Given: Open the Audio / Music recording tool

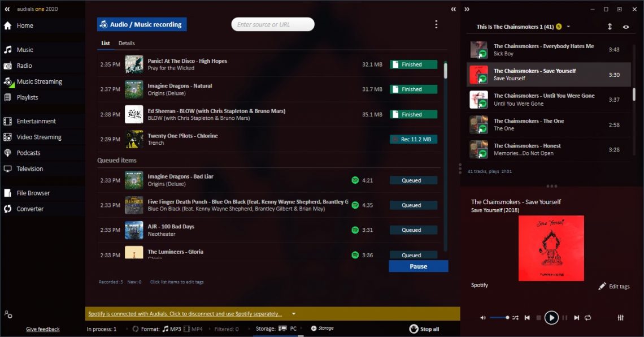Looking at the screenshot, I should 143,24.
